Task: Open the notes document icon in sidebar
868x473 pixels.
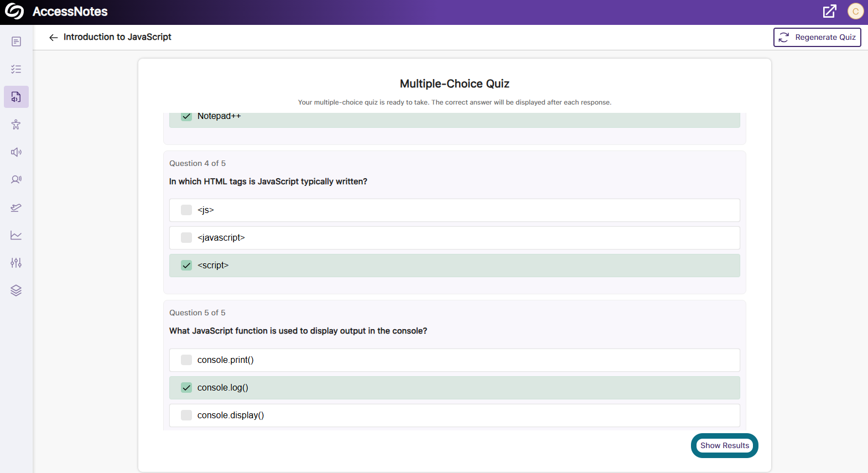Action: (16, 41)
